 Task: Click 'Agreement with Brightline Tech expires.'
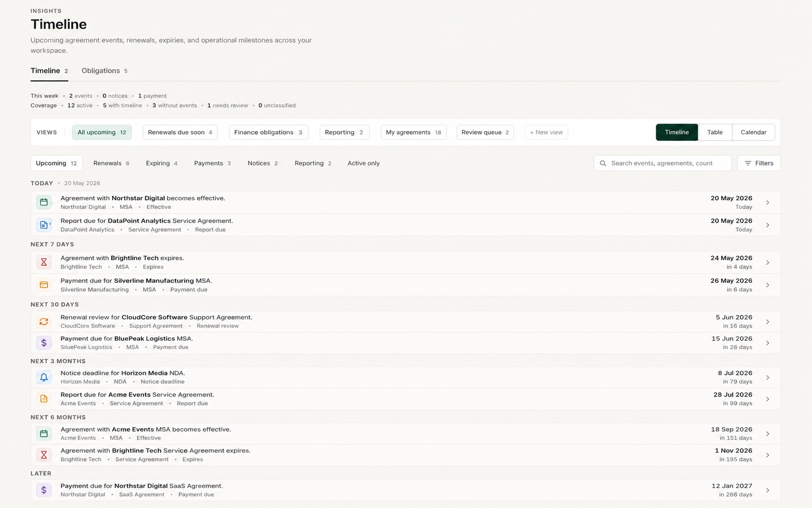pyautogui.click(x=122, y=258)
